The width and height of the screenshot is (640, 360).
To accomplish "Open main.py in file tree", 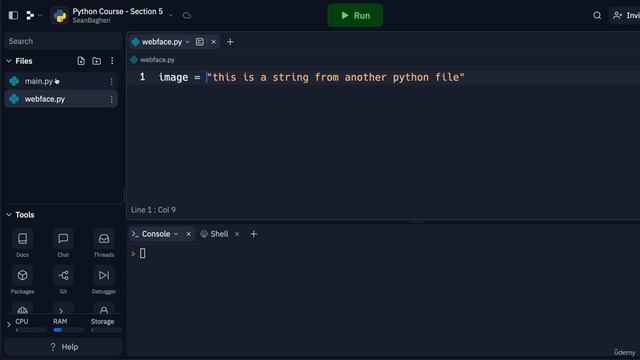I will click(61, 81).
